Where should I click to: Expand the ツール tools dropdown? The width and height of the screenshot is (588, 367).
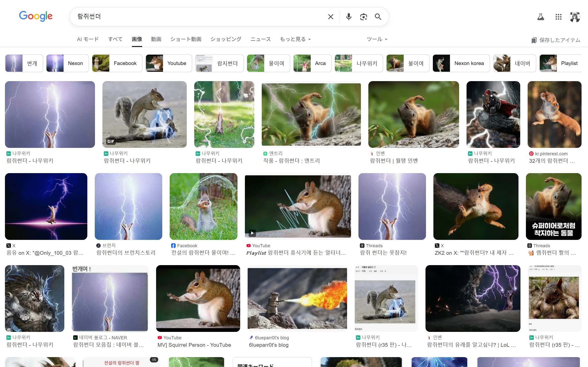click(x=377, y=39)
